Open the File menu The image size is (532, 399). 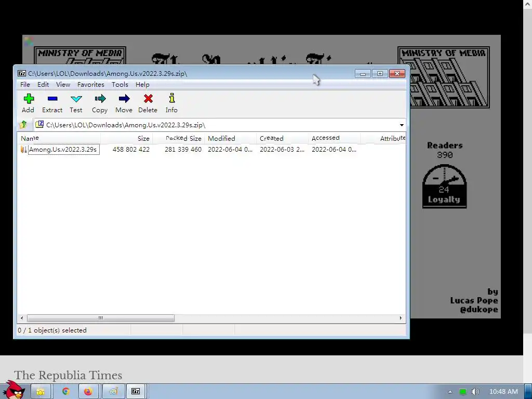pyautogui.click(x=25, y=85)
